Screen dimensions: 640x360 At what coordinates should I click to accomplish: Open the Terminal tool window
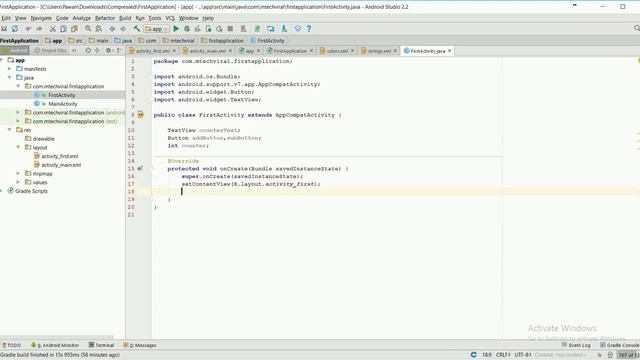(101, 345)
